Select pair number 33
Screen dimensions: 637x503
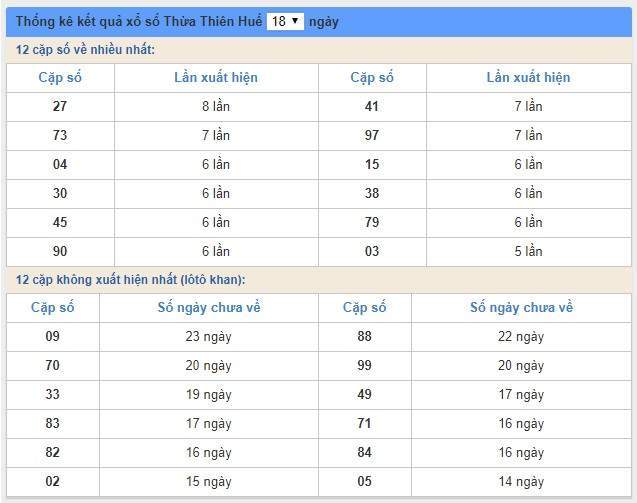[x=52, y=395]
